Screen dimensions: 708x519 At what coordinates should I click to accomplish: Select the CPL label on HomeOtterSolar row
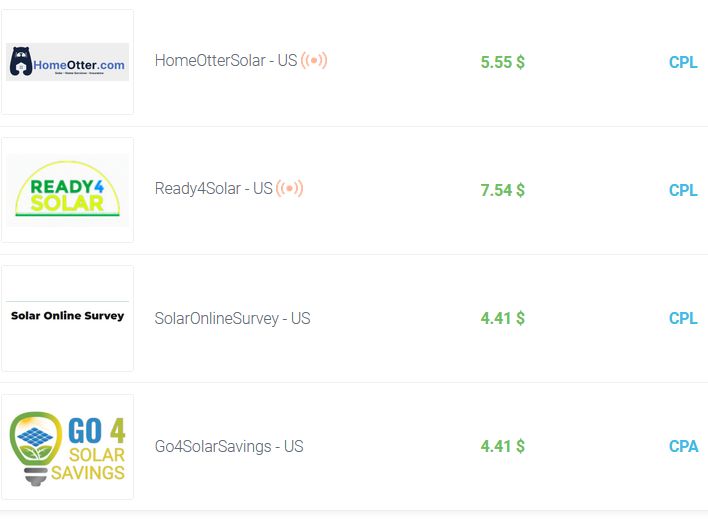pos(683,62)
